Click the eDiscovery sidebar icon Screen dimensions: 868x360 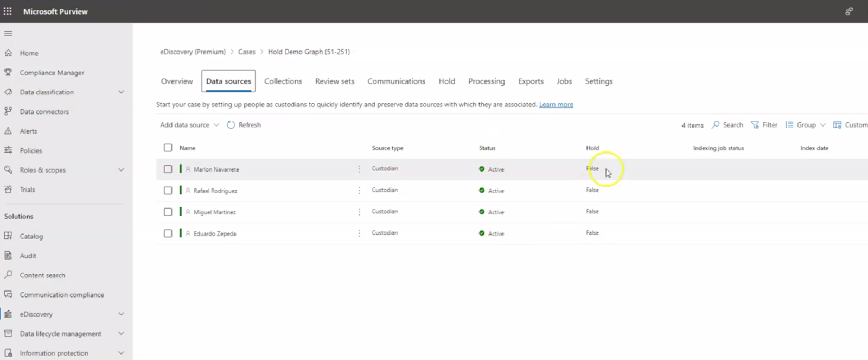(x=8, y=314)
